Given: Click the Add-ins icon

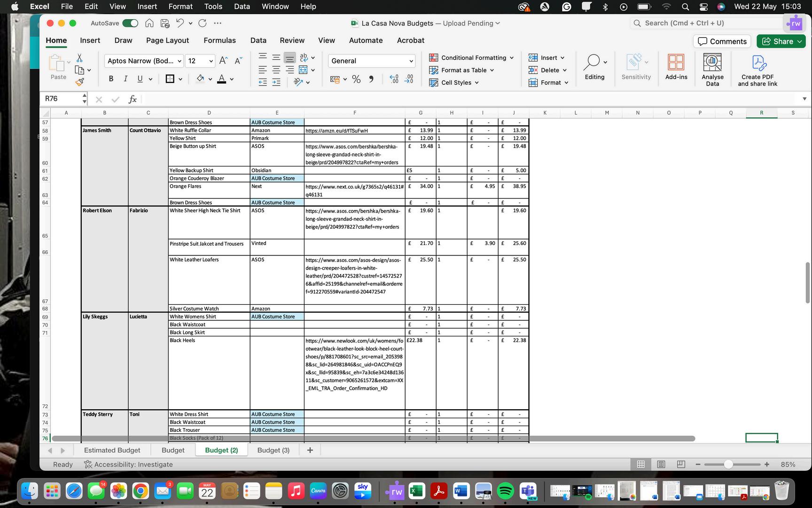Looking at the screenshot, I should pos(676,67).
